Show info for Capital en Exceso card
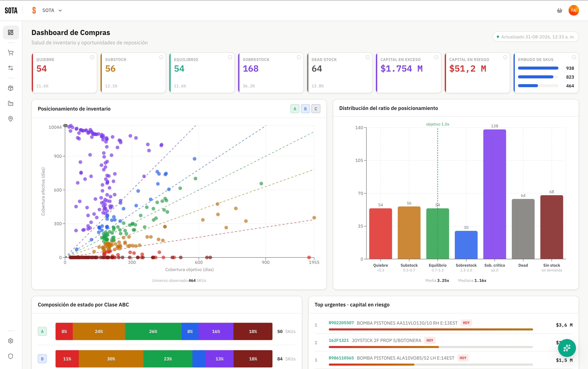The height and width of the screenshot is (369, 588). coord(436,57)
